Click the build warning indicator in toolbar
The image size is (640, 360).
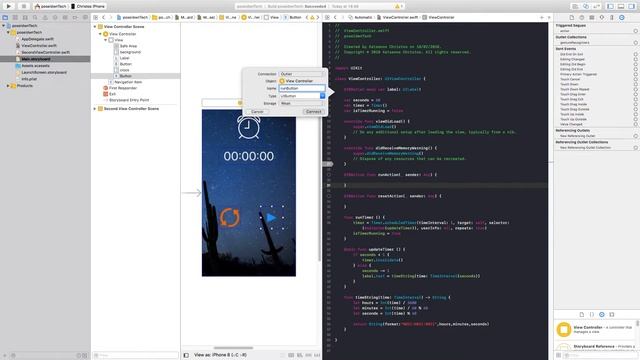397,6
